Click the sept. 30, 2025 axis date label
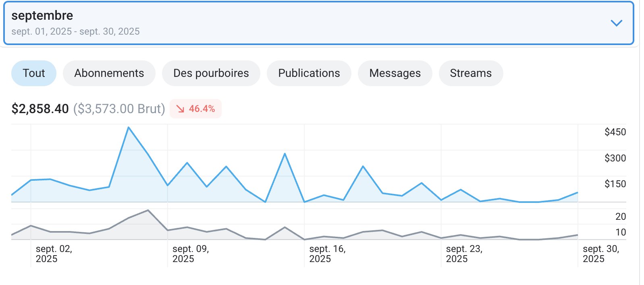This screenshot has height=285, width=644. (x=600, y=254)
